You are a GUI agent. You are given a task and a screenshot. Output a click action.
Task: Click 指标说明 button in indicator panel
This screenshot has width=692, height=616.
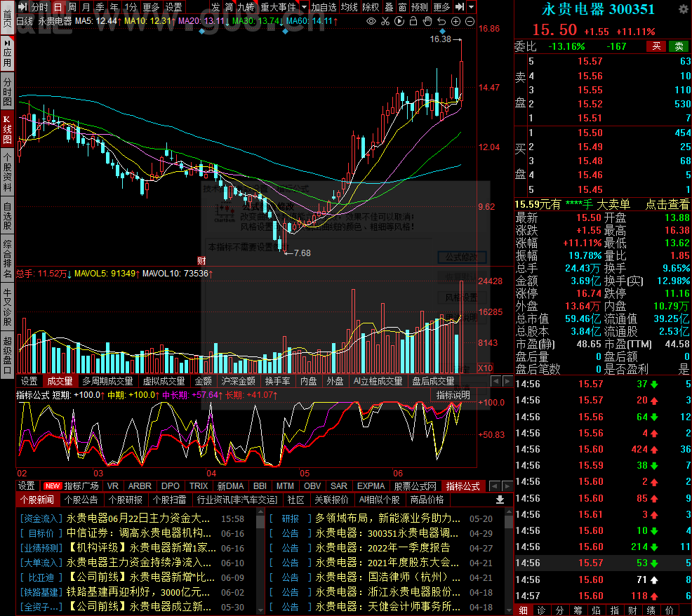pos(453,395)
